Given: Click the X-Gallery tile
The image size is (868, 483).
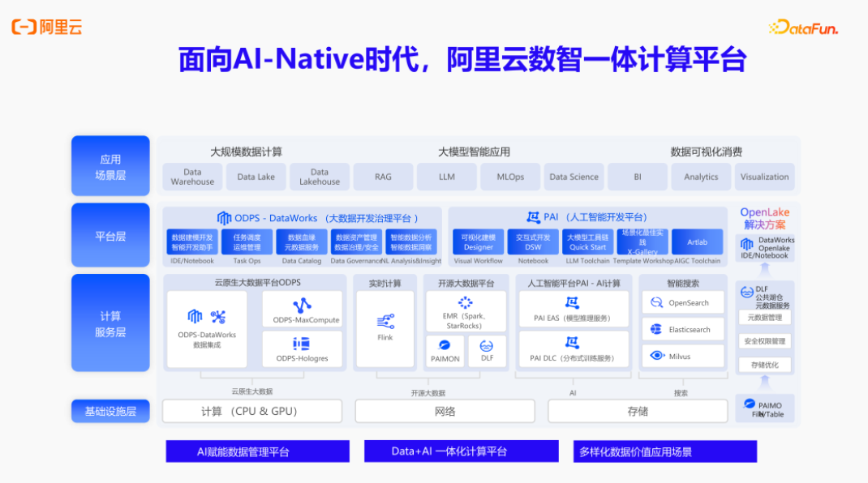Looking at the screenshot, I should pyautogui.click(x=642, y=241).
